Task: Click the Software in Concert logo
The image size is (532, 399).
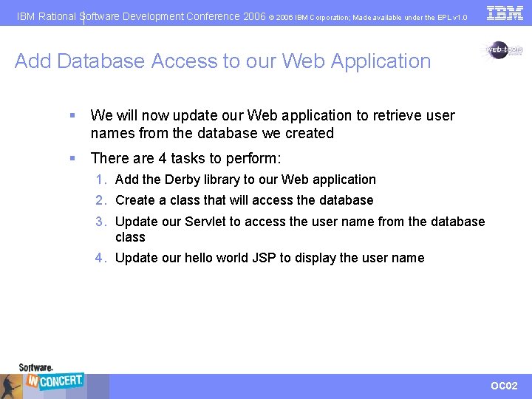Action: [50, 376]
